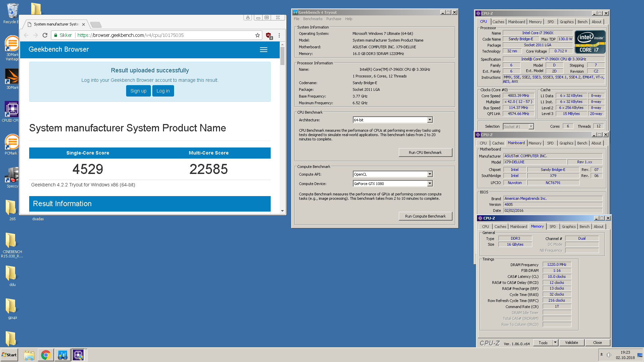Open the folder named 265
This screenshot has height=362, width=644.
point(12,210)
